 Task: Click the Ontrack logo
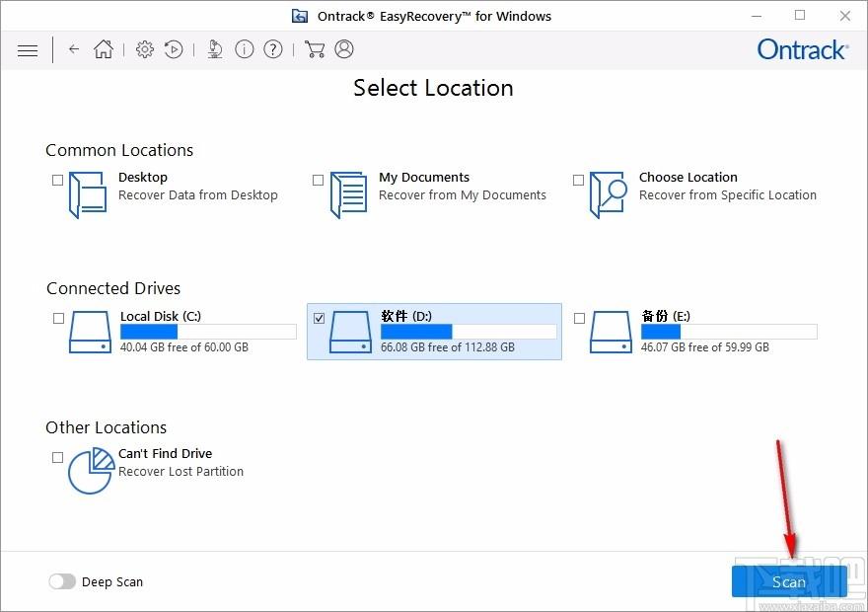coord(803,49)
